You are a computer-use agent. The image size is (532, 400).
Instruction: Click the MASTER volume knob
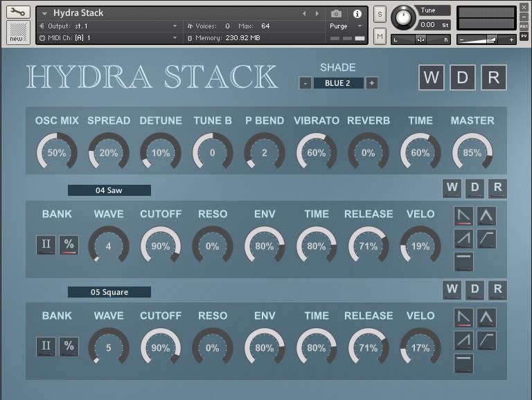pos(472,152)
